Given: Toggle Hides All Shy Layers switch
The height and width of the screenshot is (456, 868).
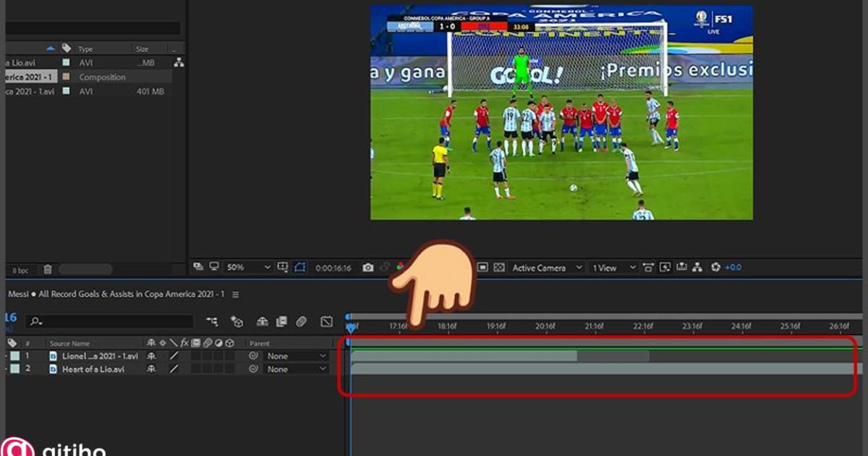Looking at the screenshot, I should (x=262, y=321).
